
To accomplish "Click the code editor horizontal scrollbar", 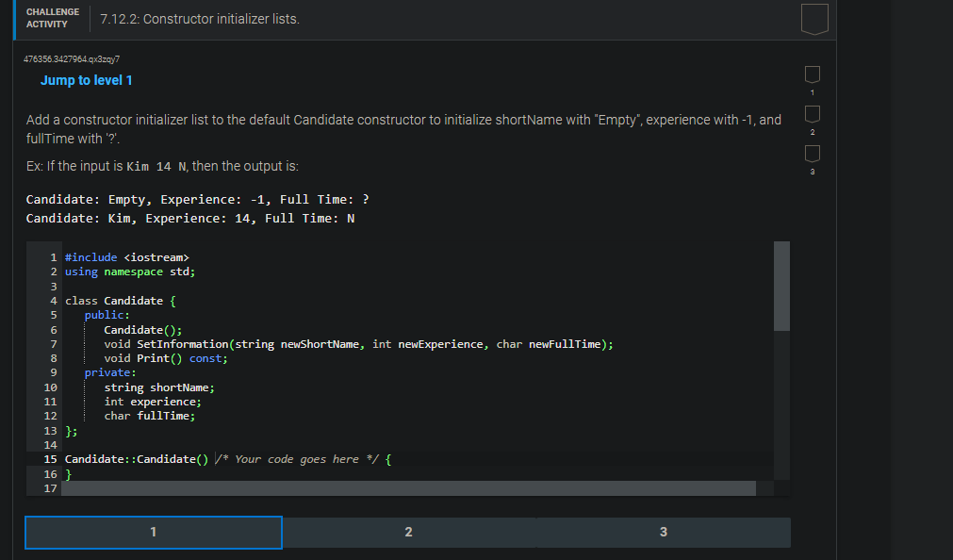I will [x=408, y=488].
